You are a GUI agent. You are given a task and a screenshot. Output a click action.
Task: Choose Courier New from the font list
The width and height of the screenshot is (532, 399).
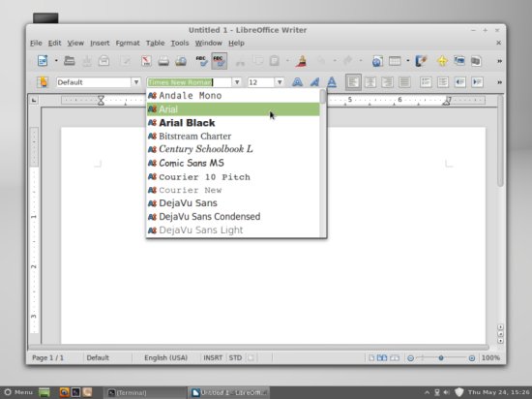click(233, 190)
